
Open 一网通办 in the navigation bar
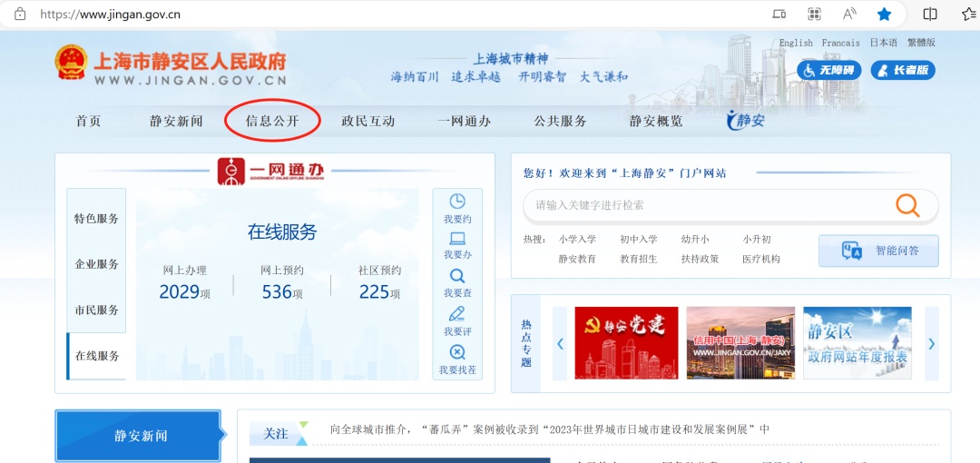tap(465, 122)
